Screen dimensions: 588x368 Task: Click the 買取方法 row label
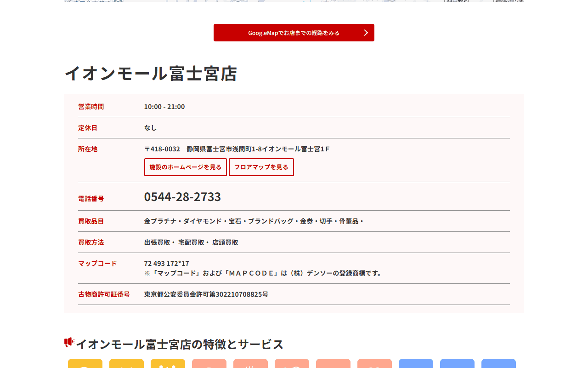(91, 242)
